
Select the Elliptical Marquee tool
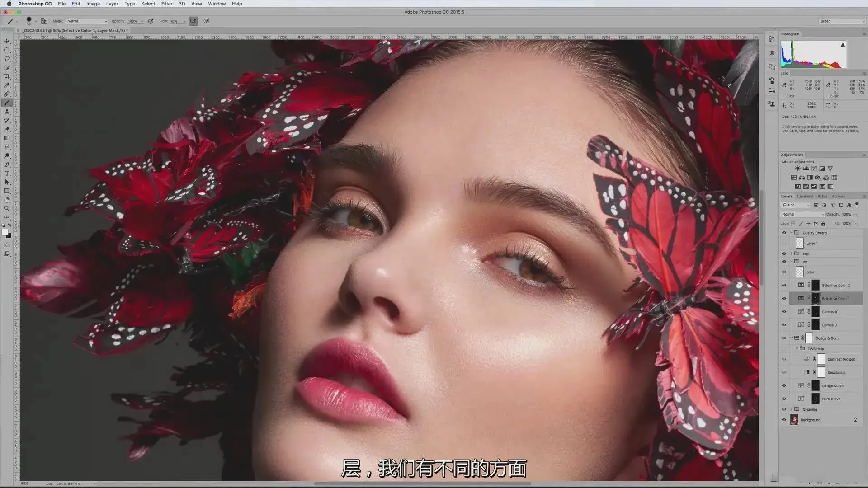pyautogui.click(x=7, y=50)
